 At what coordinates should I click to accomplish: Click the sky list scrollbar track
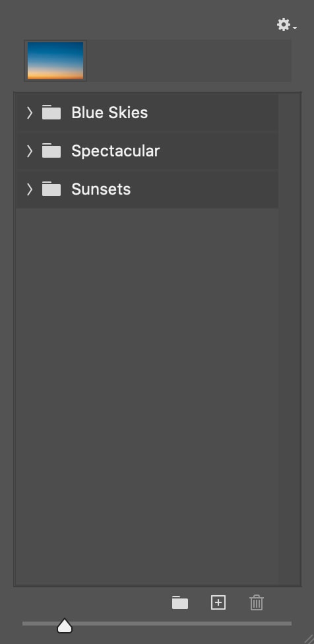(x=289, y=339)
